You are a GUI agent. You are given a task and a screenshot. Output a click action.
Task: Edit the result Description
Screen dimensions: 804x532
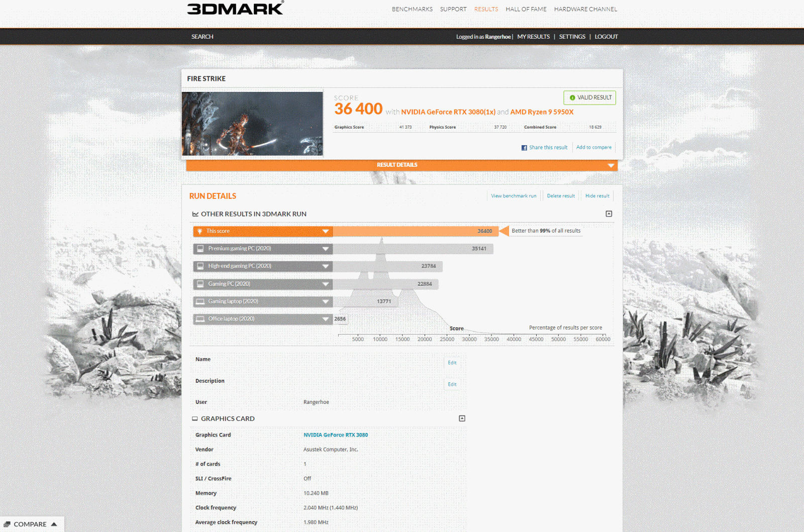(452, 384)
